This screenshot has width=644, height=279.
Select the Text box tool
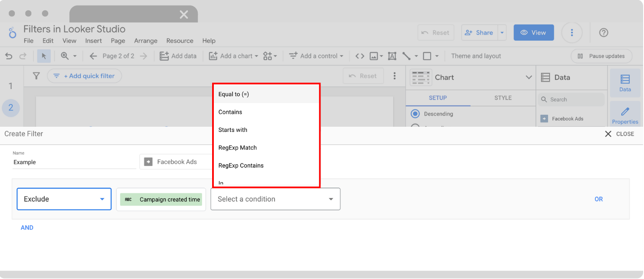[x=392, y=56]
